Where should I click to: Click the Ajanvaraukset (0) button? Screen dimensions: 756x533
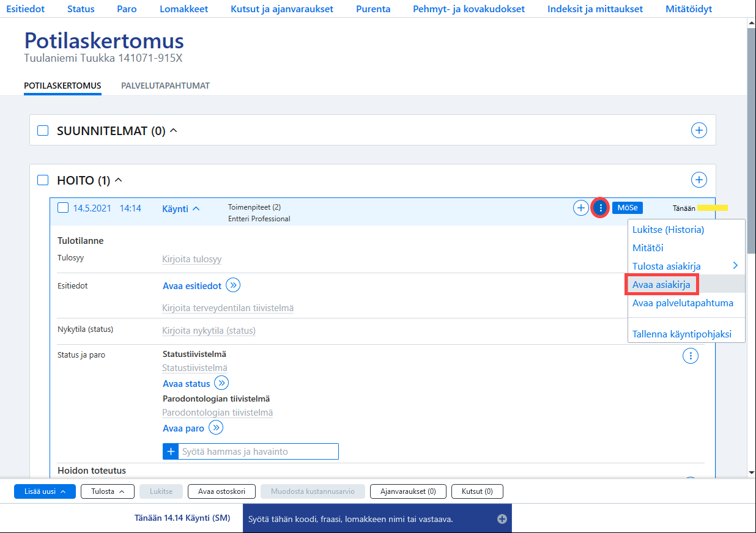(408, 491)
